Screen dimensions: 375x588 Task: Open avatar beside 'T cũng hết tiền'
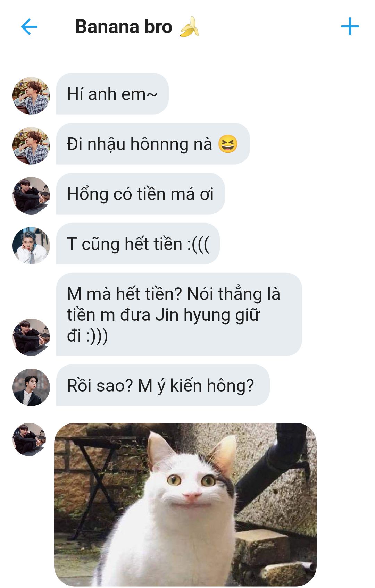31,246
